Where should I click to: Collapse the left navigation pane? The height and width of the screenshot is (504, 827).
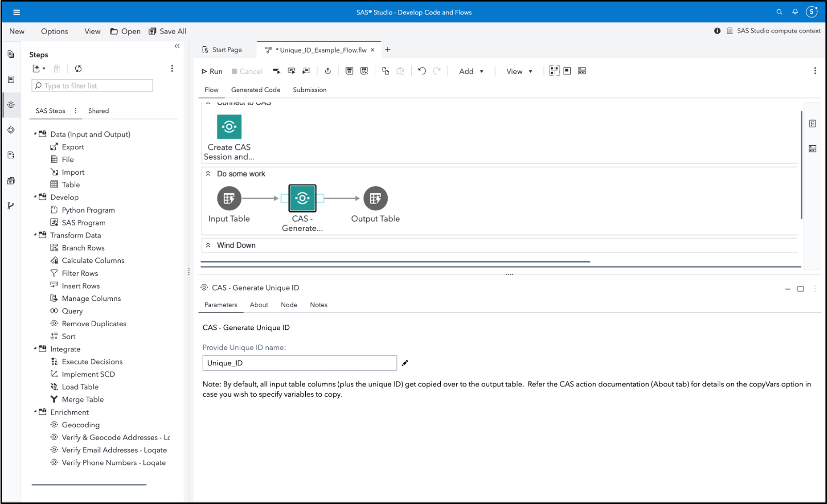point(177,46)
